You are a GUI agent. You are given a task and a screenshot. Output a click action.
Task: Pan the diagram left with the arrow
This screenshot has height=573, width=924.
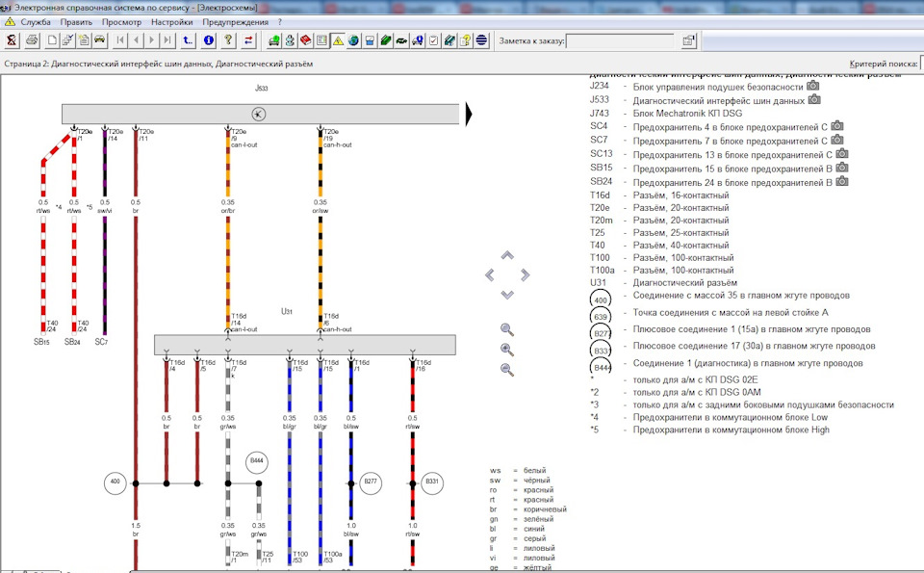point(489,274)
